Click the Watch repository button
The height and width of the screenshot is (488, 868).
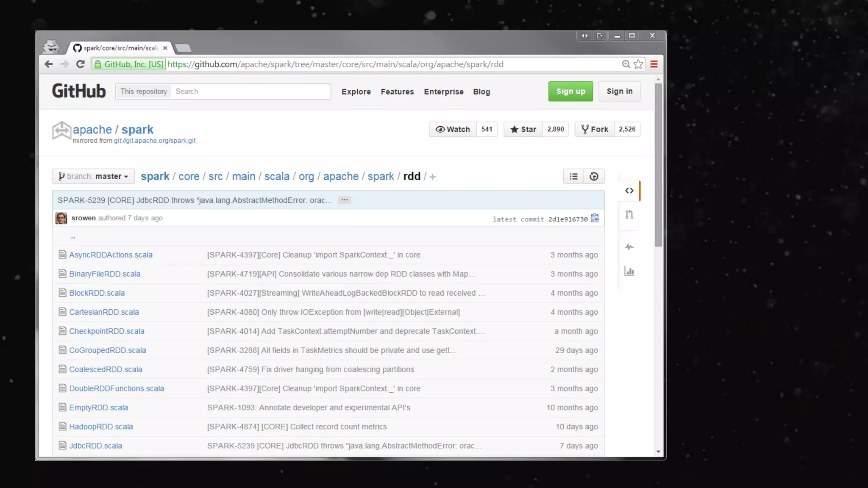[453, 129]
